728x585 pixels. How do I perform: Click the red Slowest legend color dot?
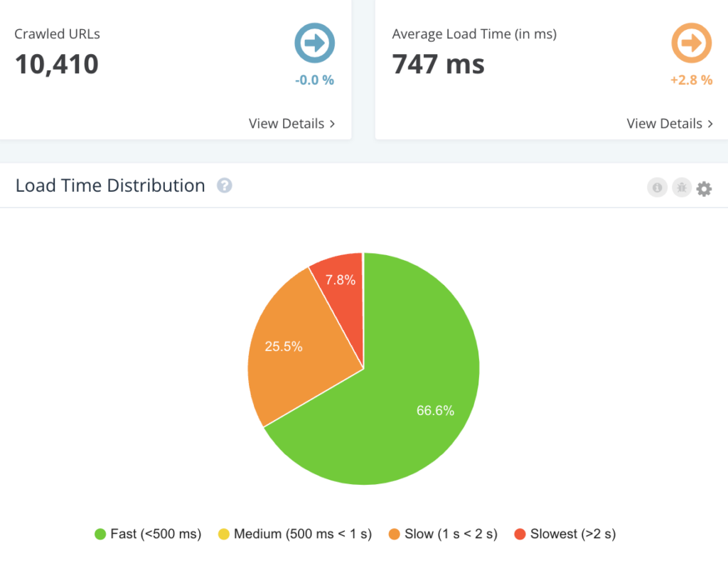(520, 535)
